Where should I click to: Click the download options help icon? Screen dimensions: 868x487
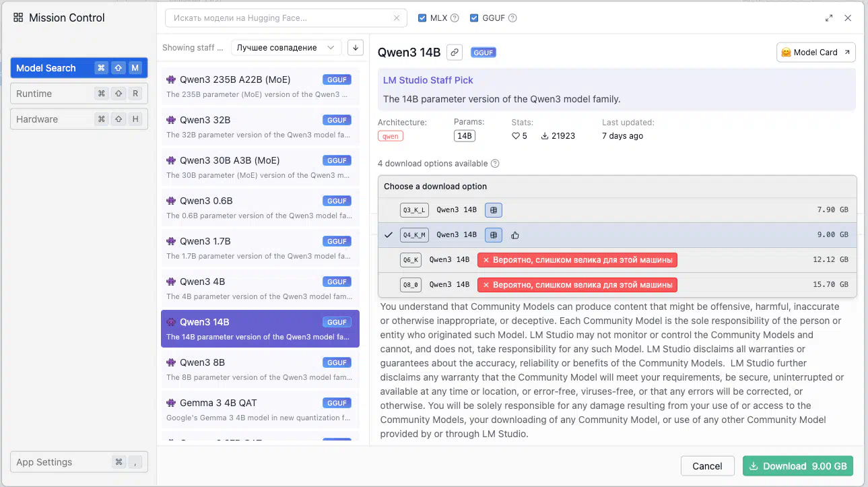(x=495, y=164)
